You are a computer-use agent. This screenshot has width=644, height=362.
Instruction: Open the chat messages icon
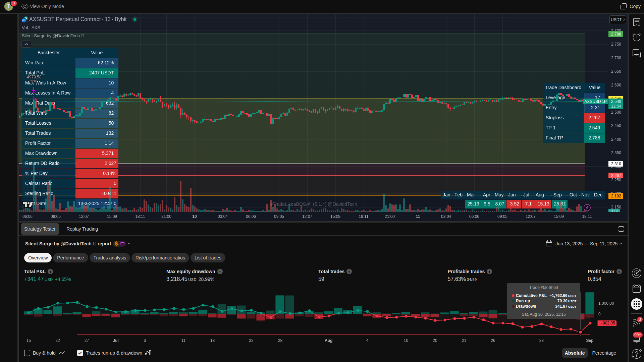tap(636, 53)
